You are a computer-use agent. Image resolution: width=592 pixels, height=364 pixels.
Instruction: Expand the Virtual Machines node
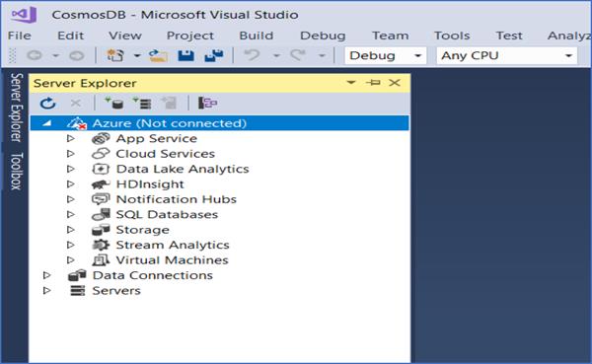(x=70, y=259)
